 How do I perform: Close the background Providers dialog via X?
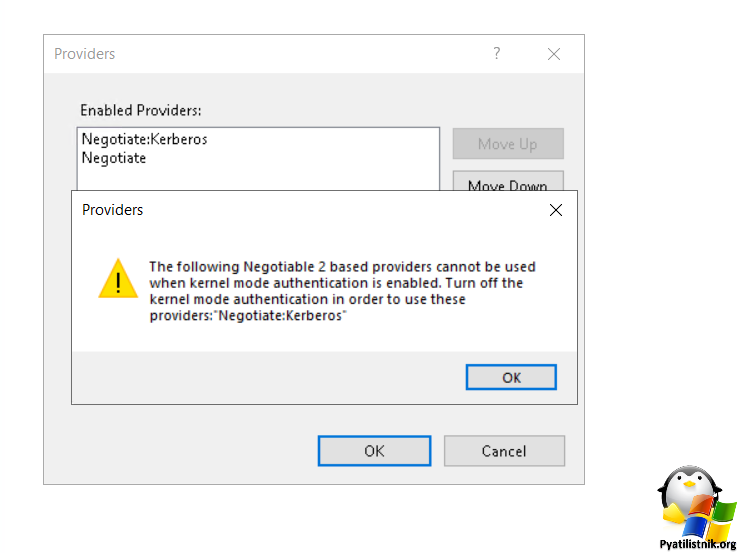coord(554,54)
